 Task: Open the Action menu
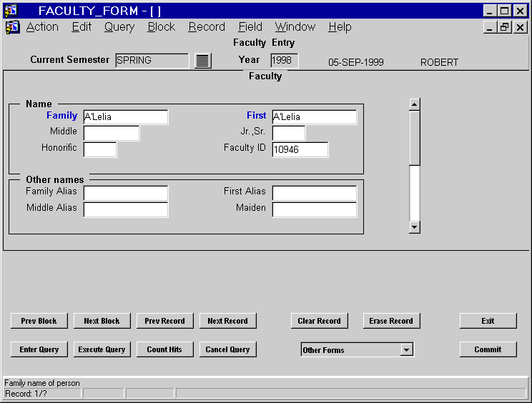coord(42,26)
